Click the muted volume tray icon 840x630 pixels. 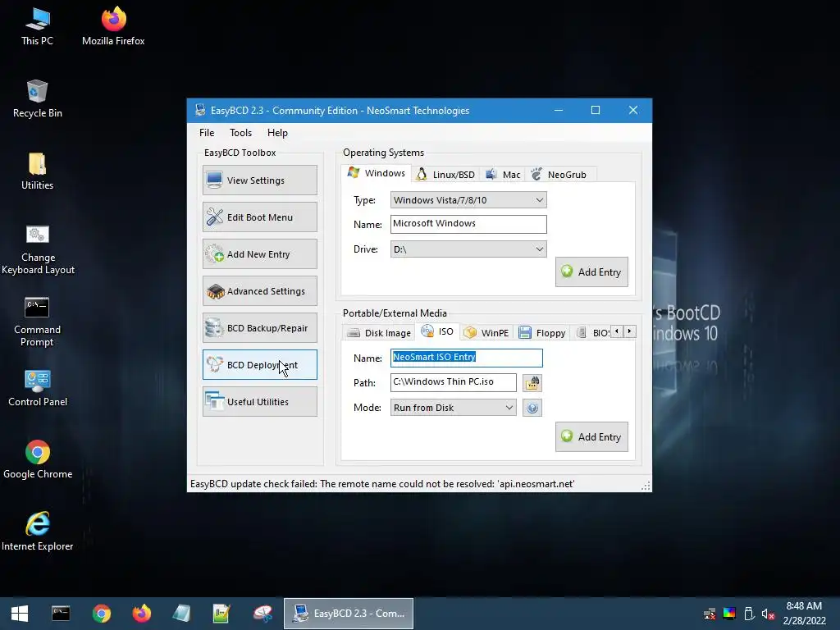point(768,614)
